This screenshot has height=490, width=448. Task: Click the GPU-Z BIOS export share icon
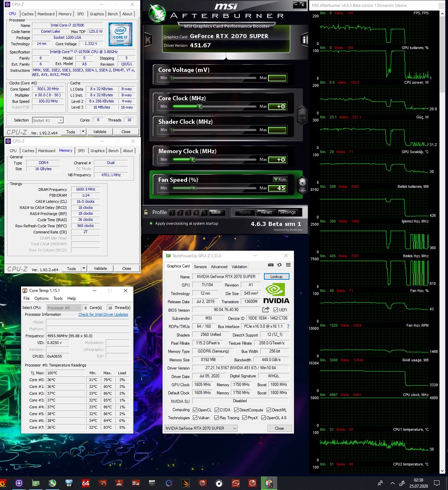(266, 309)
